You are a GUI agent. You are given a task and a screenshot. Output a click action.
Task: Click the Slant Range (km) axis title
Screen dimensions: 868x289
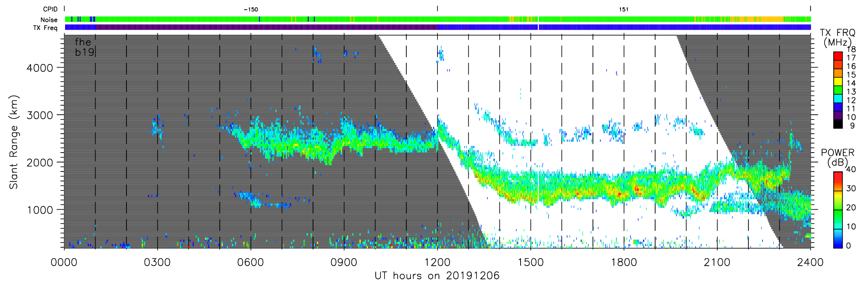pyautogui.click(x=14, y=142)
